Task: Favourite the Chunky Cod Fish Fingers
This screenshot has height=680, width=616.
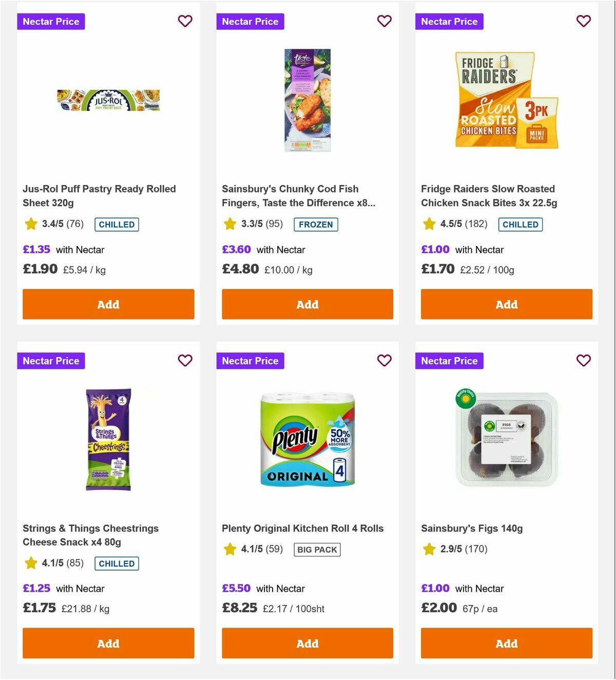Action: [x=384, y=21]
